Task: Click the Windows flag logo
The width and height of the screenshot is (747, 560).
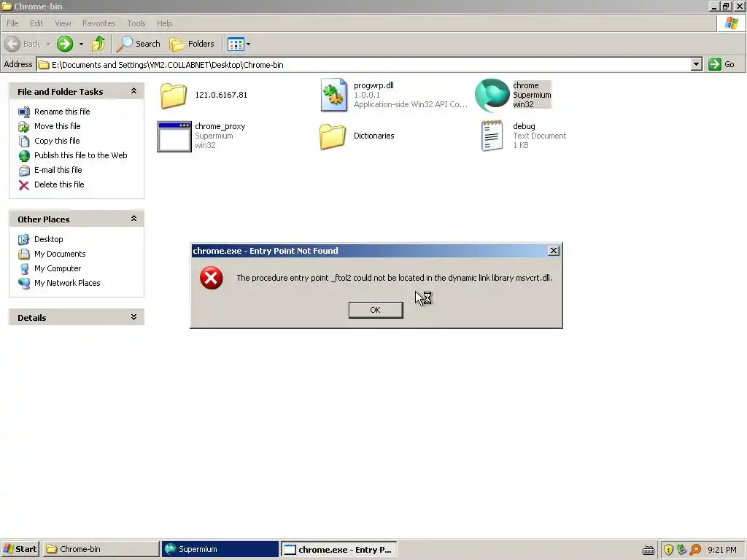Action: (731, 23)
